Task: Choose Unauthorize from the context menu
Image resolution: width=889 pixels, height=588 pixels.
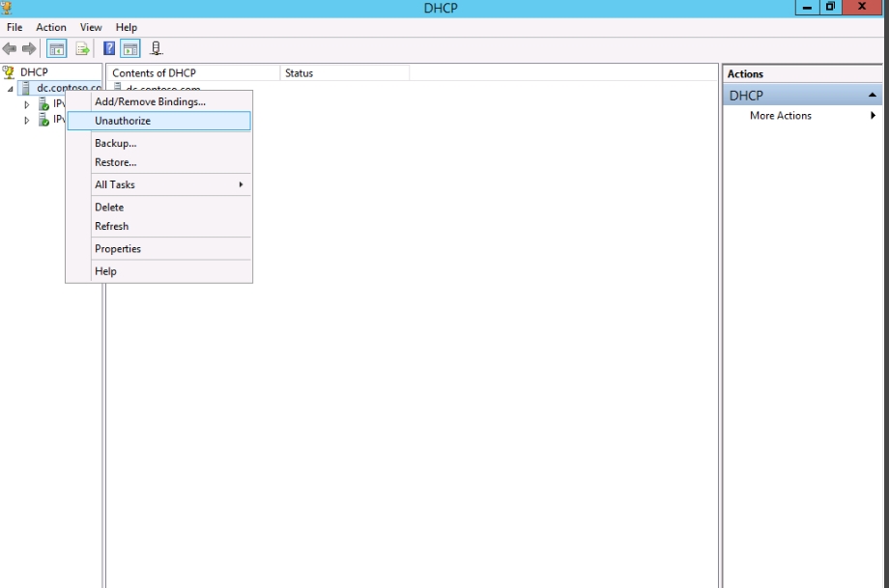Action: point(123,121)
